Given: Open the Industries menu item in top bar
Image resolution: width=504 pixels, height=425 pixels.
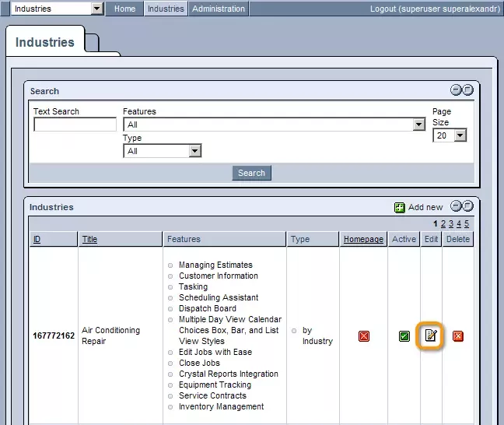Looking at the screenshot, I should [x=166, y=9].
